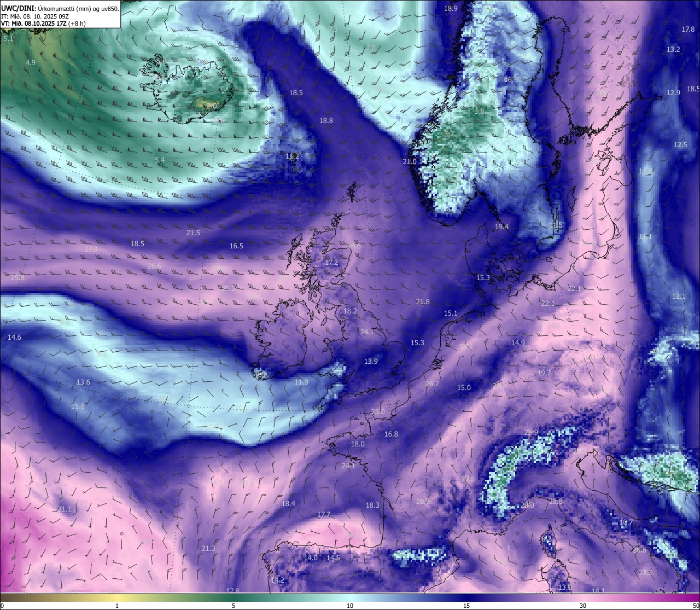Select the '14.5' value label
This screenshot has width=700, height=610.
point(333,558)
